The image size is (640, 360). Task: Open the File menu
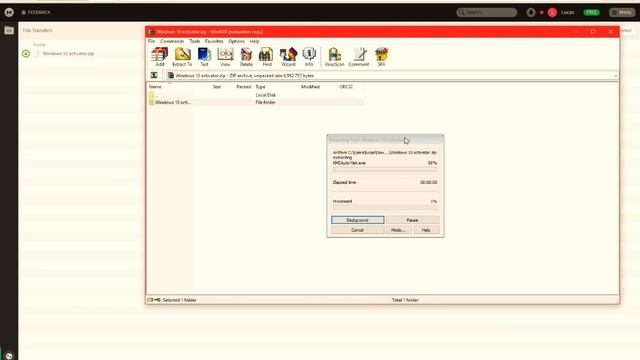coord(151,41)
